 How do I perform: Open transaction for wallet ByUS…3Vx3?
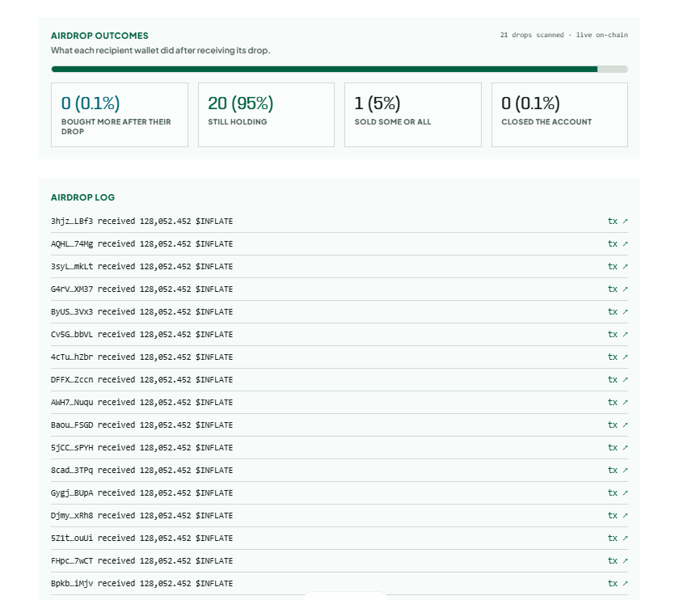pos(618,312)
